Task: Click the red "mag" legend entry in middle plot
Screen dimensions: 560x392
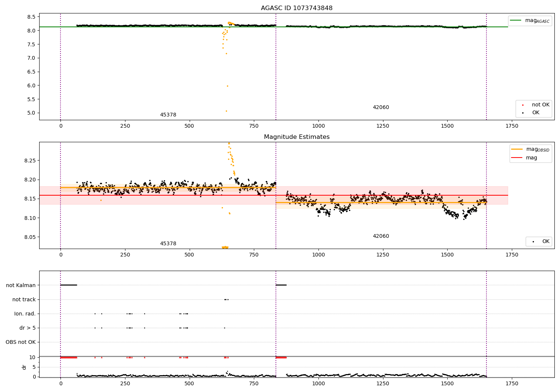Action: click(532, 158)
